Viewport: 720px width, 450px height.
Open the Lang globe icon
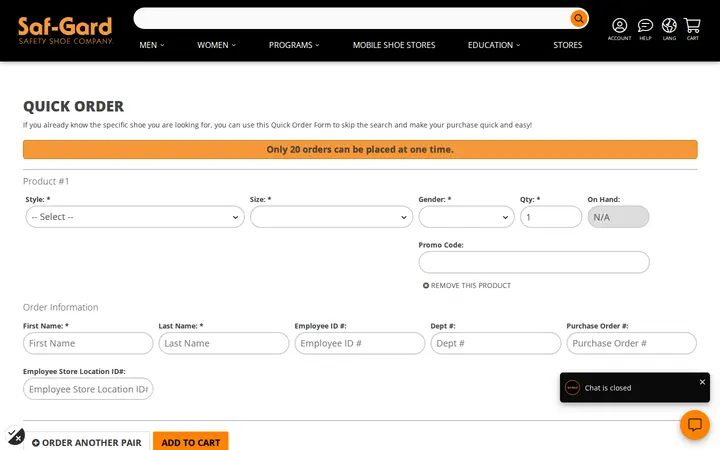coord(669,29)
